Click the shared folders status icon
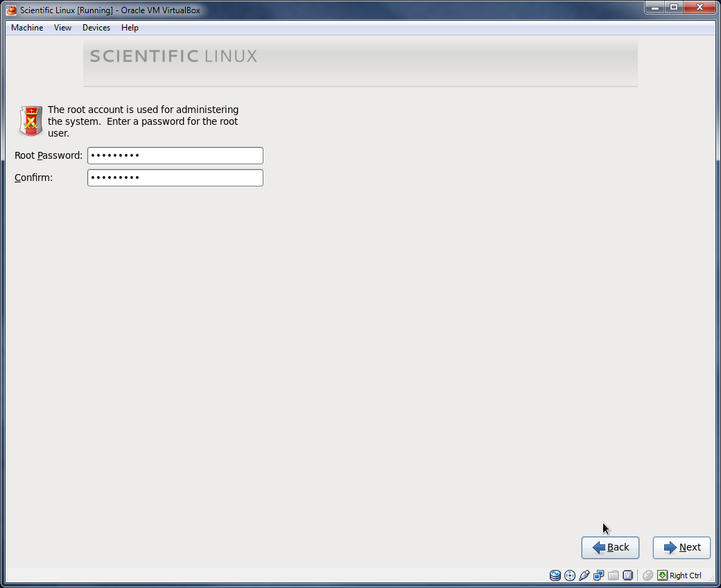The height and width of the screenshot is (588, 721). click(613, 575)
